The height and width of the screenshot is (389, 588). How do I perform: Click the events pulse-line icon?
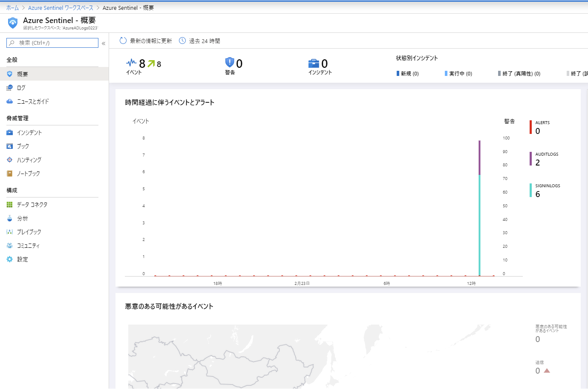point(131,63)
